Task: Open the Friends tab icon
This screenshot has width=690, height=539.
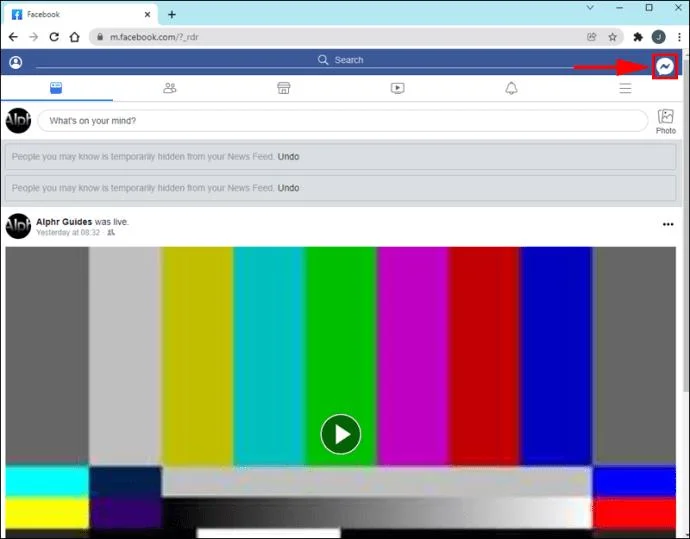Action: [x=170, y=88]
